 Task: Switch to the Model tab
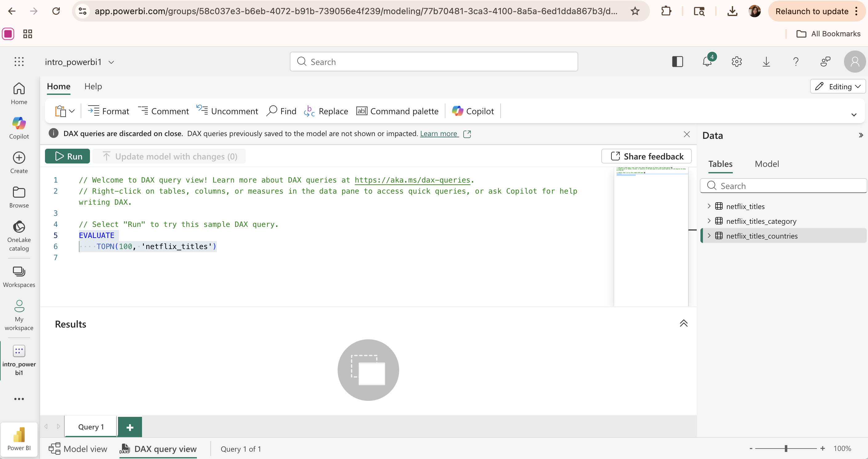767,164
